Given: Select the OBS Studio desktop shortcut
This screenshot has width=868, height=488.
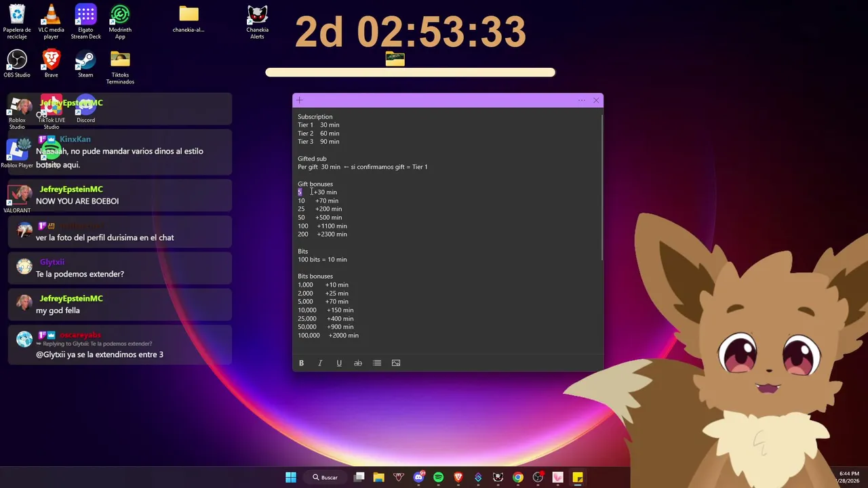Looking at the screenshot, I should [17, 64].
